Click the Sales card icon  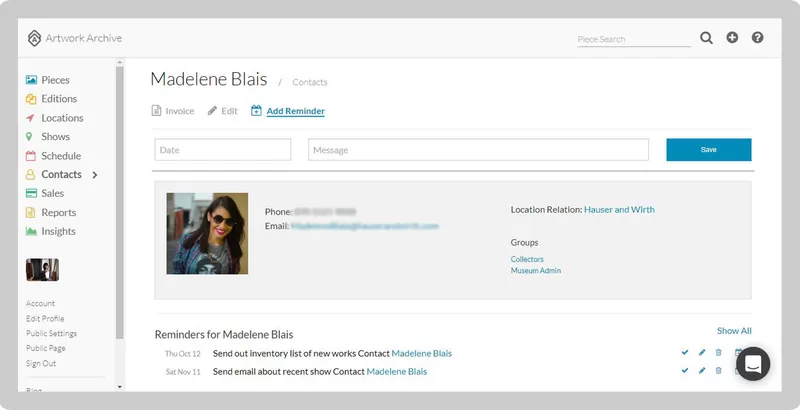click(31, 193)
